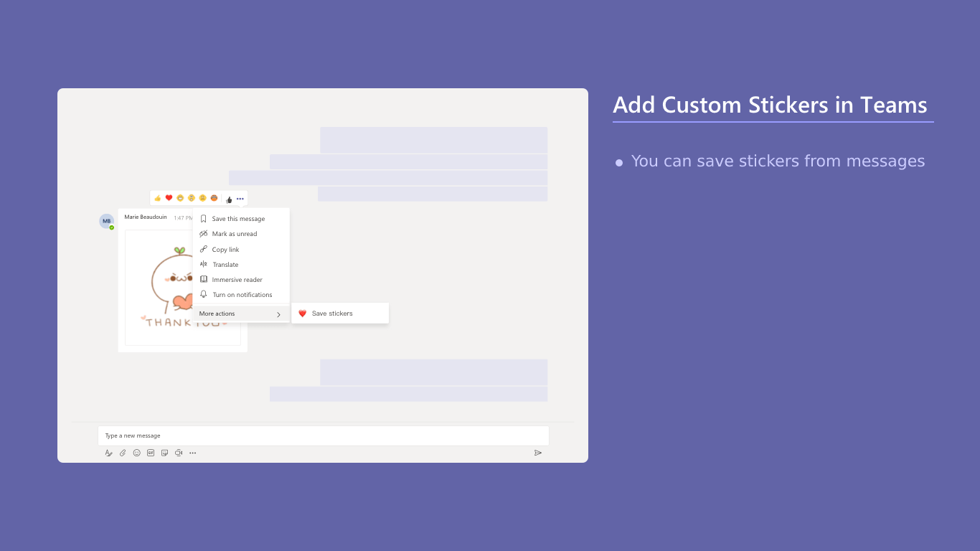The height and width of the screenshot is (551, 980).
Task: Click Save stickers option
Action: (332, 314)
